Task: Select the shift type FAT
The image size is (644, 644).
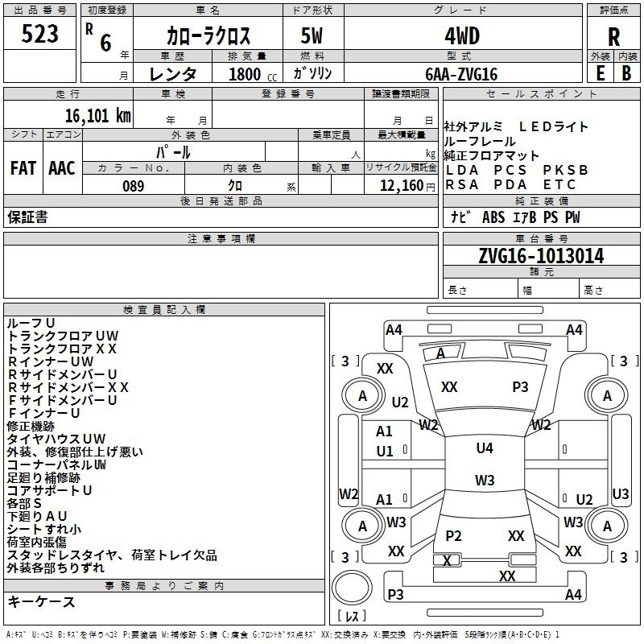Action: tap(23, 168)
